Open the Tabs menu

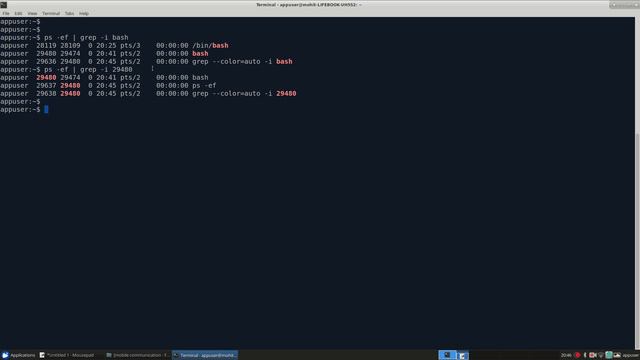pyautogui.click(x=69, y=13)
